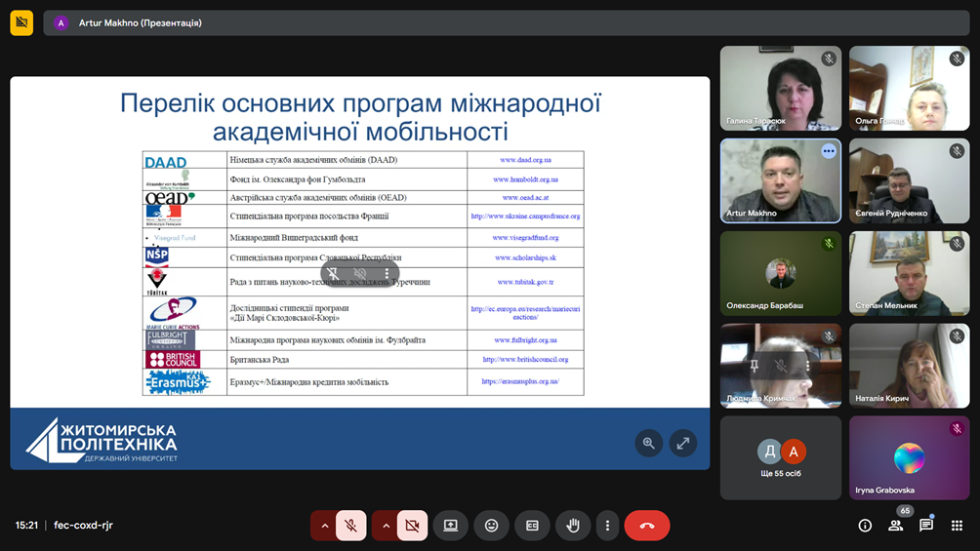Viewport: 980px width, 551px height.
Task: Open the options menu on Artur Makhno's tile
Action: [829, 151]
